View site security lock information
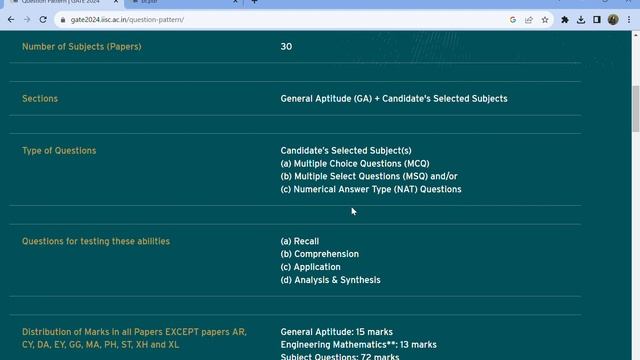The height and width of the screenshot is (360, 640). click(63, 20)
